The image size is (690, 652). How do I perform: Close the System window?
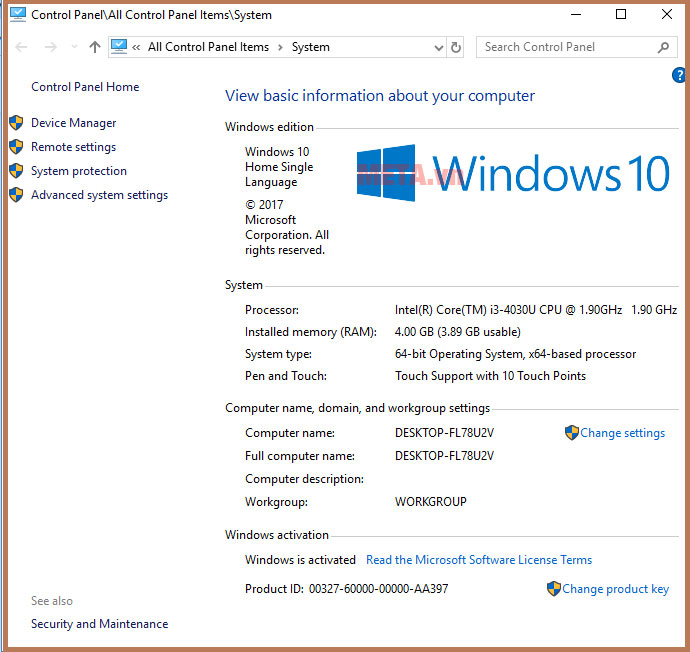666,15
